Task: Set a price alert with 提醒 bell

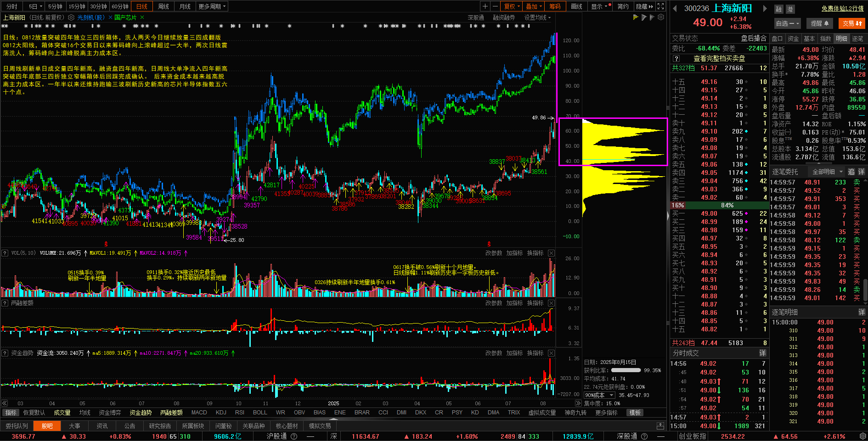Action: click(820, 23)
